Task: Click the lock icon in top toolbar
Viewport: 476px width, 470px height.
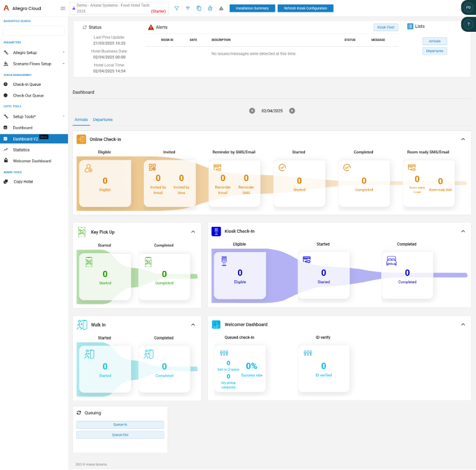Action: [210, 8]
